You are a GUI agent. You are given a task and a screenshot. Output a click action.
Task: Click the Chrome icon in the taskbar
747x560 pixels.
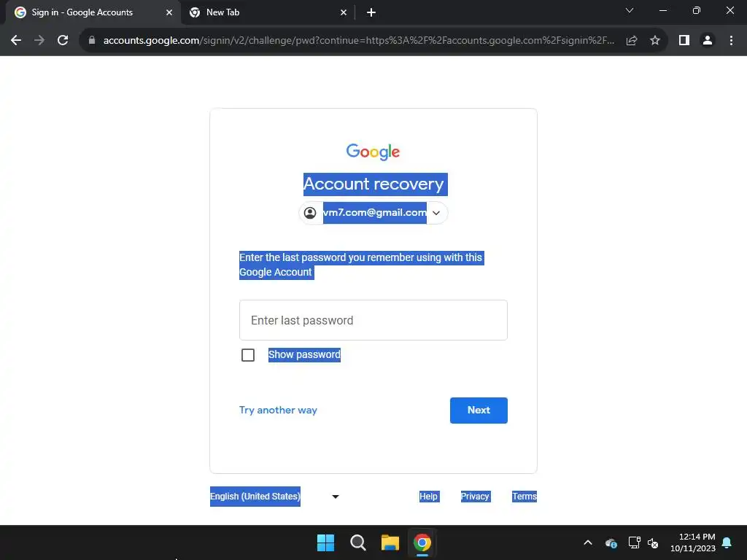tap(422, 542)
